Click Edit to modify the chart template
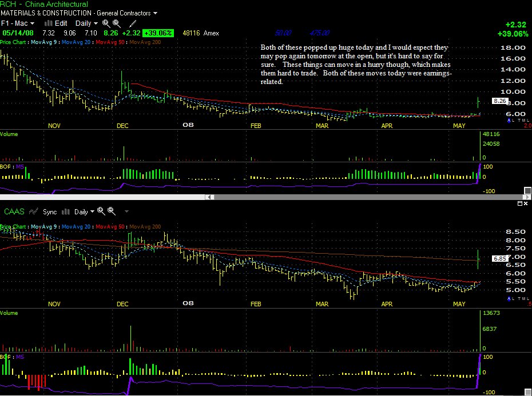 (61, 23)
